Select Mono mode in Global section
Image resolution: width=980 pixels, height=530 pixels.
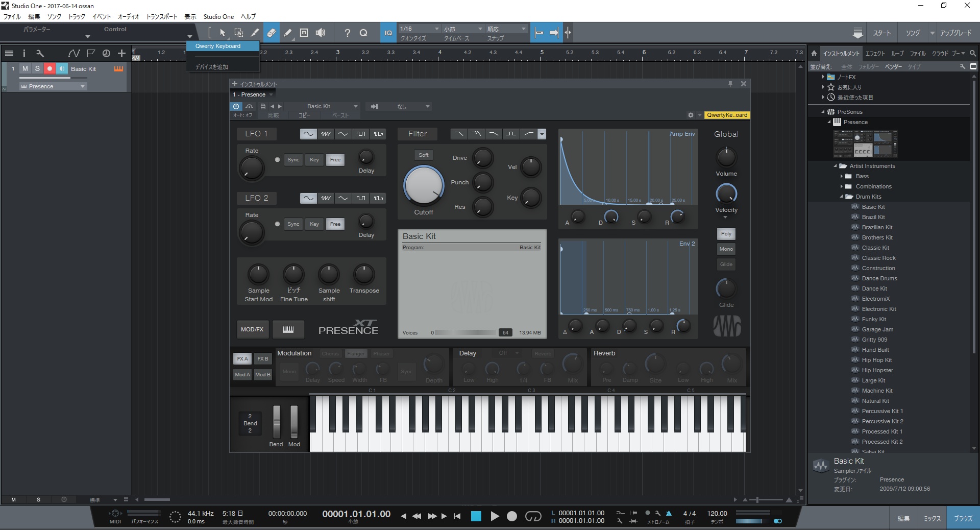(x=726, y=249)
